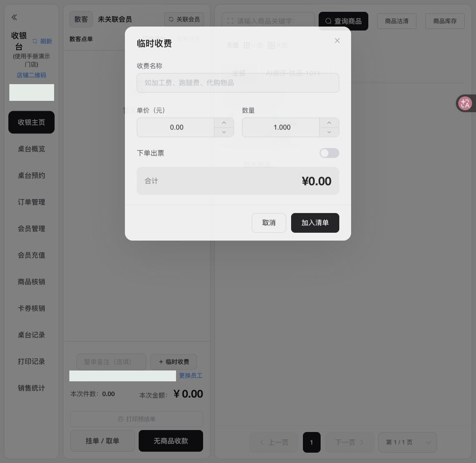This screenshot has height=463, width=476.
Task: Select page 1 button
Action: (x=311, y=442)
